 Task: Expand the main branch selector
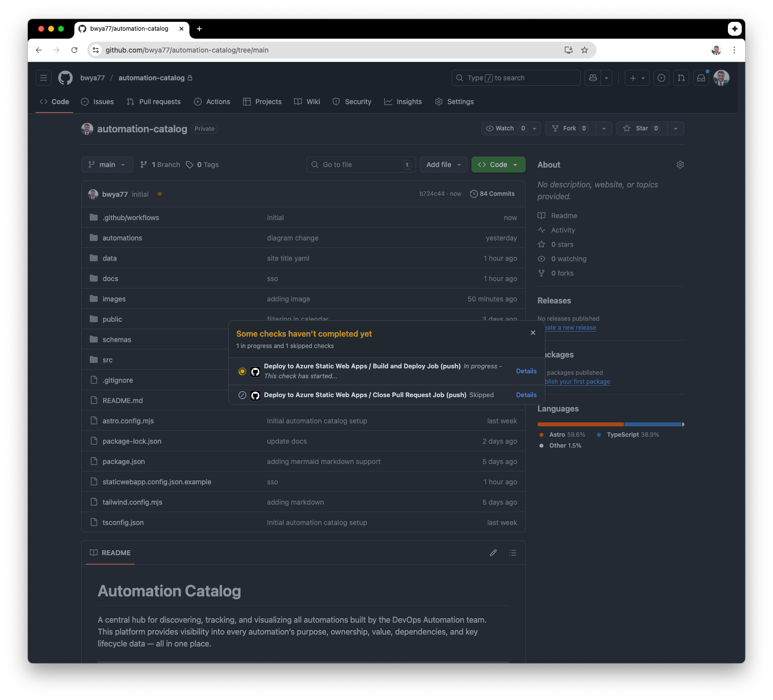(x=107, y=165)
